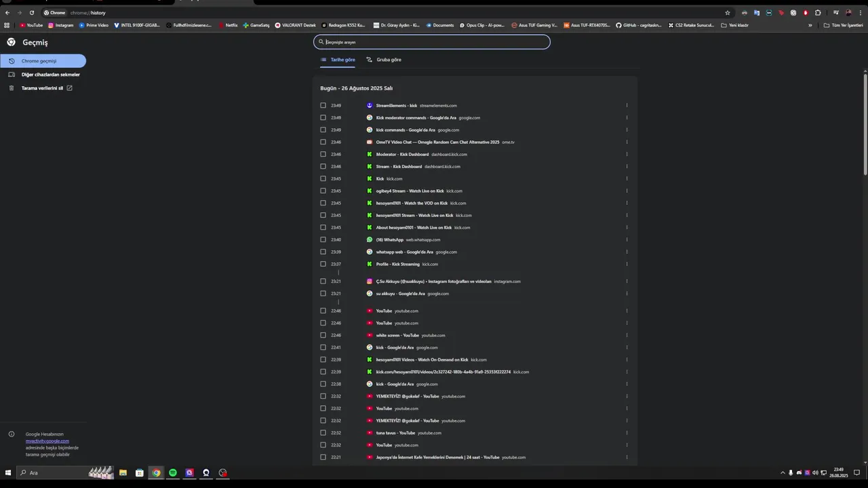Screen dimensions: 868x488
Task: Open the YouTube bookmark
Action: coord(31,25)
